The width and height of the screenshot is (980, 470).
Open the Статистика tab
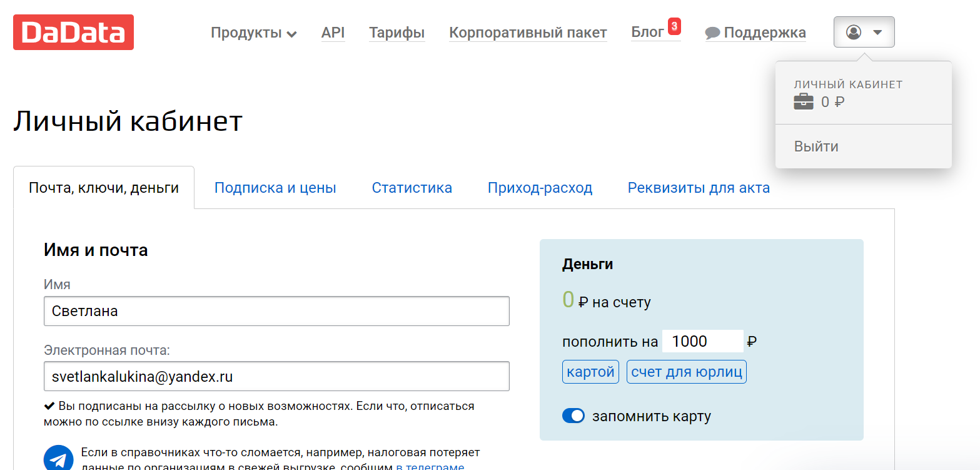[412, 188]
